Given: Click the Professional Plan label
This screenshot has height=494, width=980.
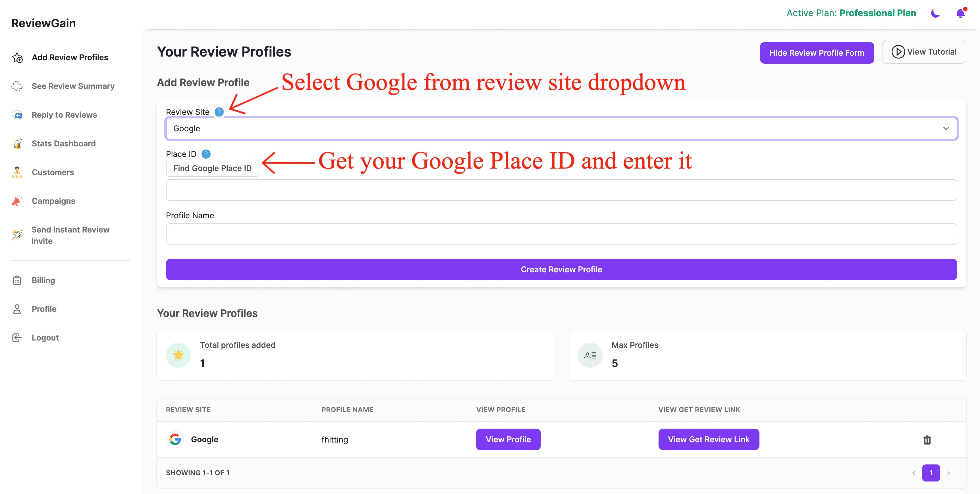Looking at the screenshot, I should coord(878,13).
